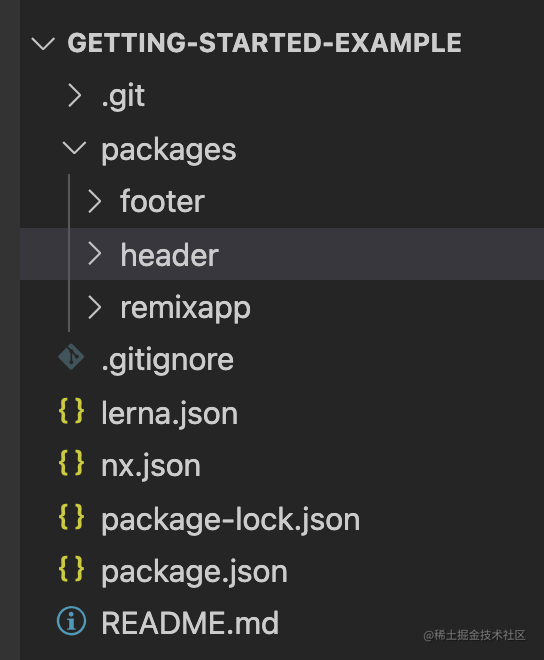Expand the .git folder chevron
The height and width of the screenshot is (660, 544).
coord(75,96)
